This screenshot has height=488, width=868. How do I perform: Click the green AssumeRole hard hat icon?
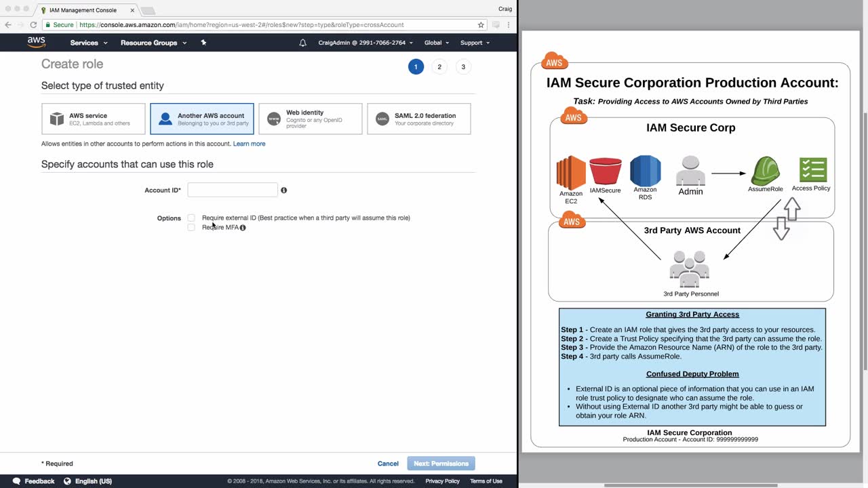tap(765, 171)
